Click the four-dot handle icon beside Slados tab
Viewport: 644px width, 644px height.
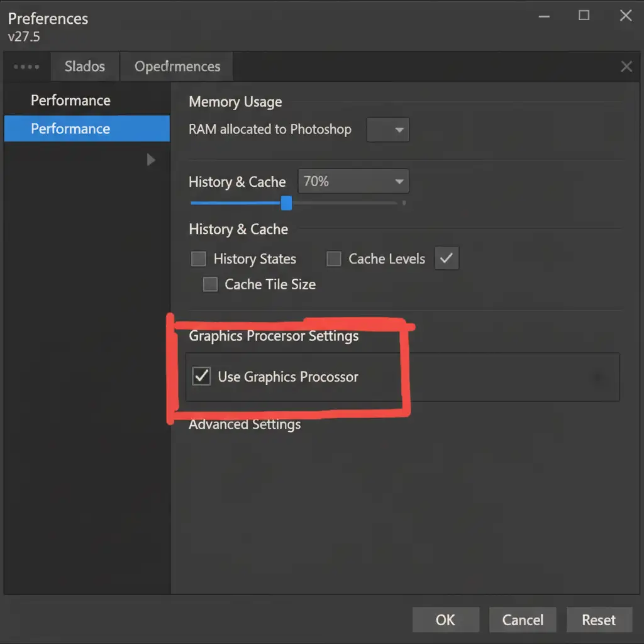pyautogui.click(x=26, y=67)
